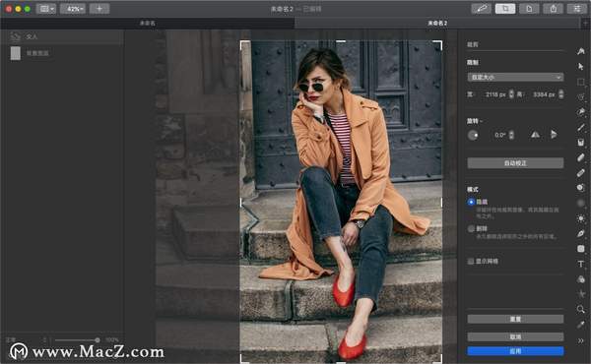
Task: Choose the Zoom magnifier tool
Action: pos(580,309)
